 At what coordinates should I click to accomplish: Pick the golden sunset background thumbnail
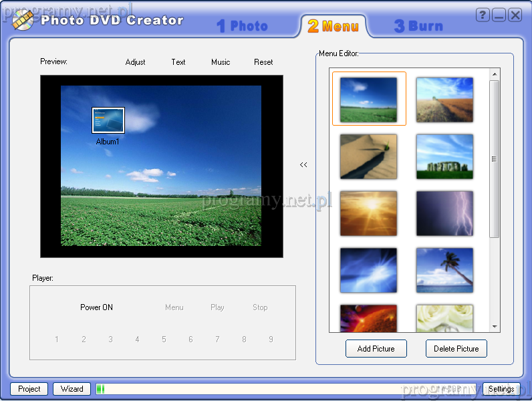point(368,213)
